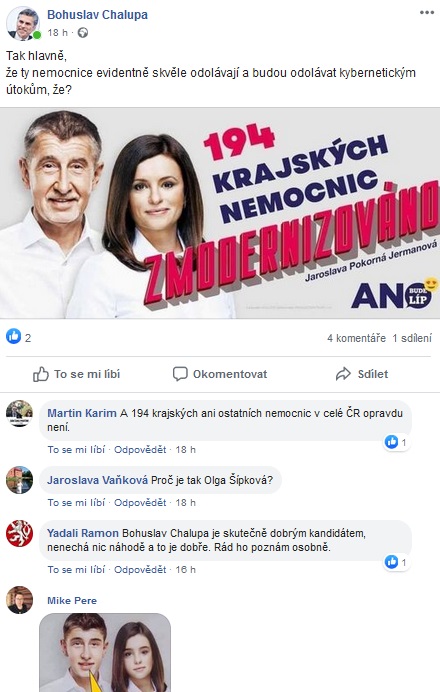Show the 4 komentáře list
This screenshot has height=692, width=440.
(x=356, y=338)
